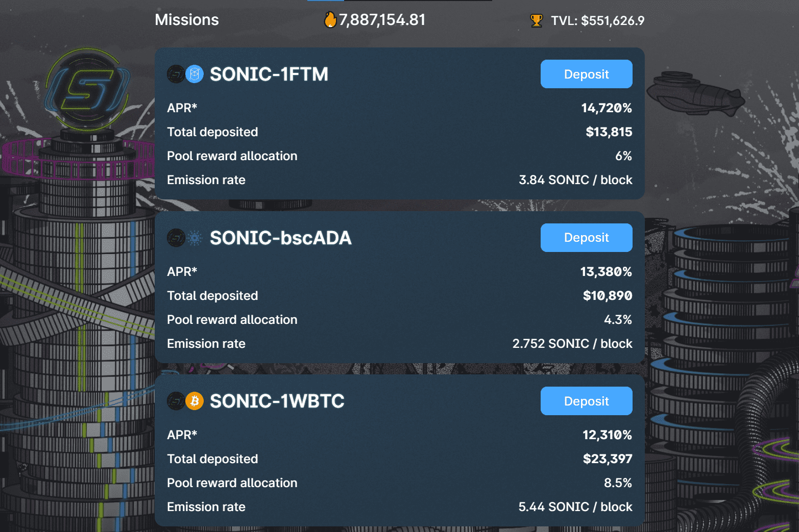Viewport: 799px width, 532px height.
Task: Click the flame emissions icon beside the counter
Action: [330, 19]
